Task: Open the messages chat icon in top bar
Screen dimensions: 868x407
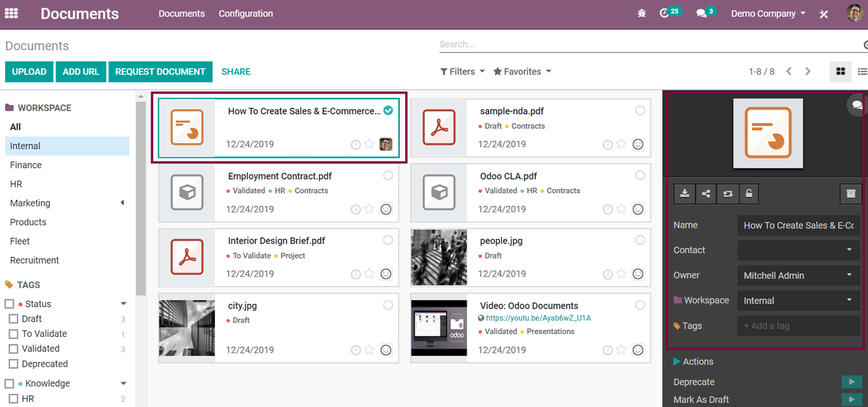Action: click(701, 14)
